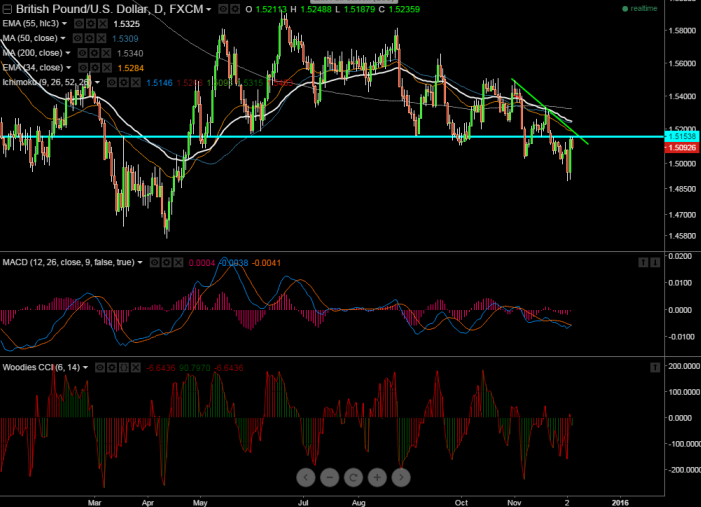Click the MACD signal value -0.0041
Viewport: 701px width, 507px height.
266,263
